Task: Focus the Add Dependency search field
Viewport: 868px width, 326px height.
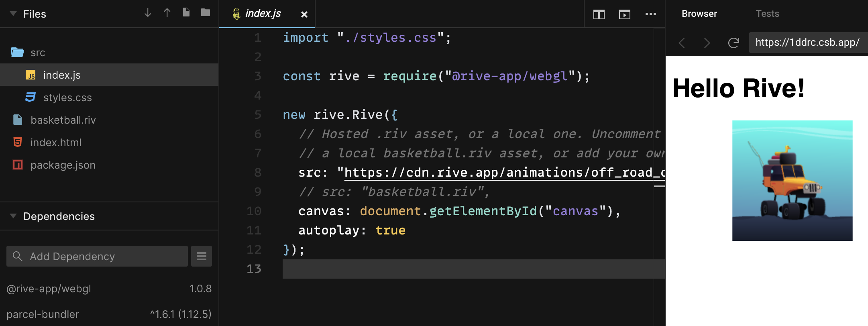Action: [97, 256]
